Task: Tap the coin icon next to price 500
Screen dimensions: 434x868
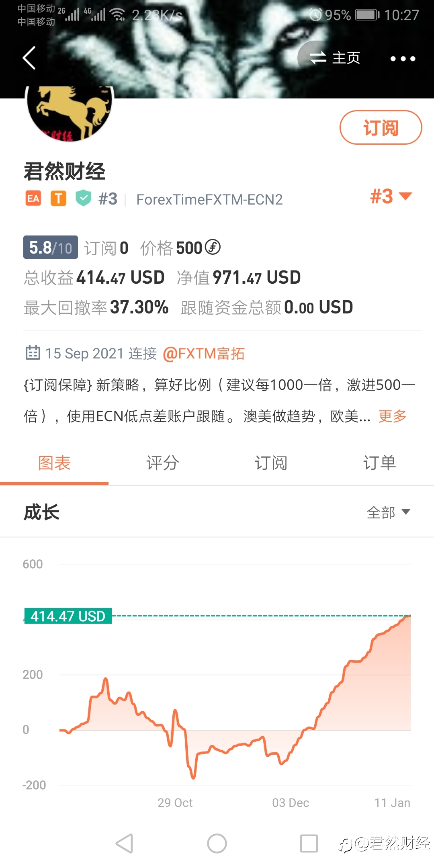Action: 213,247
